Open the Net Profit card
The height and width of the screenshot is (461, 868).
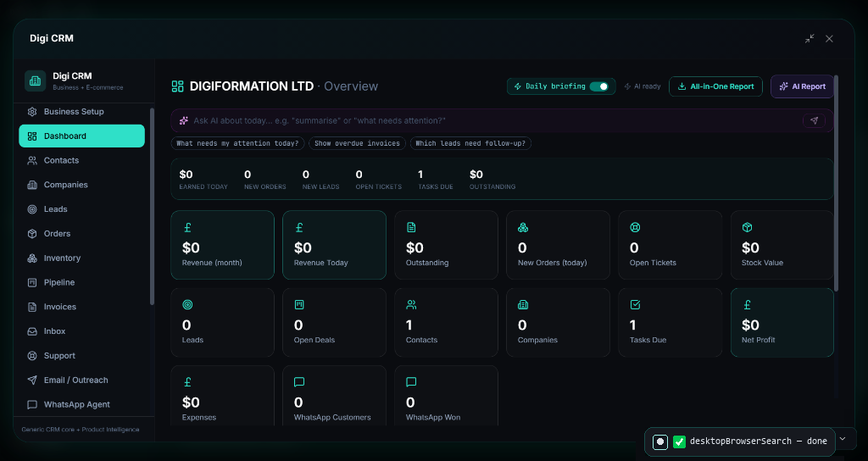[x=782, y=322]
